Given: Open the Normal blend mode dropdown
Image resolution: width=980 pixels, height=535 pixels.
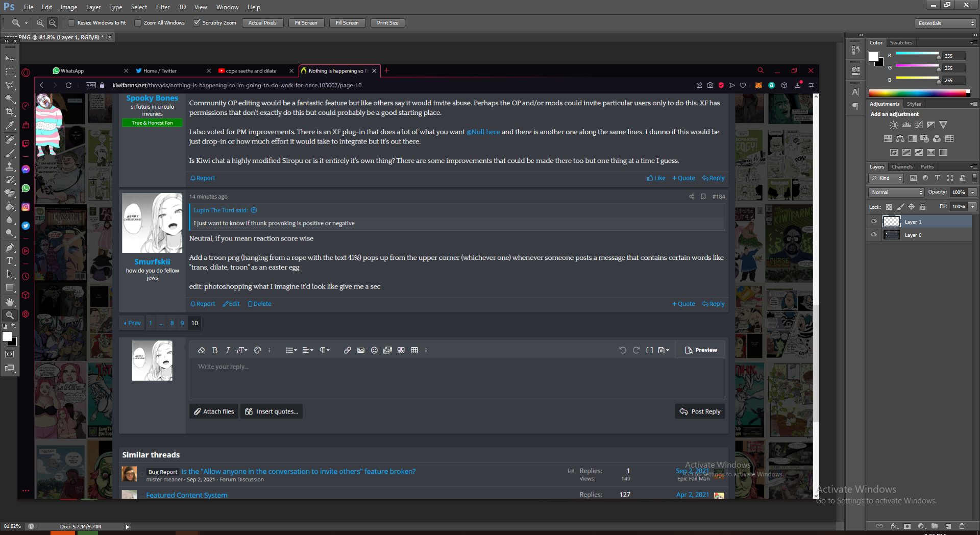Looking at the screenshot, I should 897,192.
